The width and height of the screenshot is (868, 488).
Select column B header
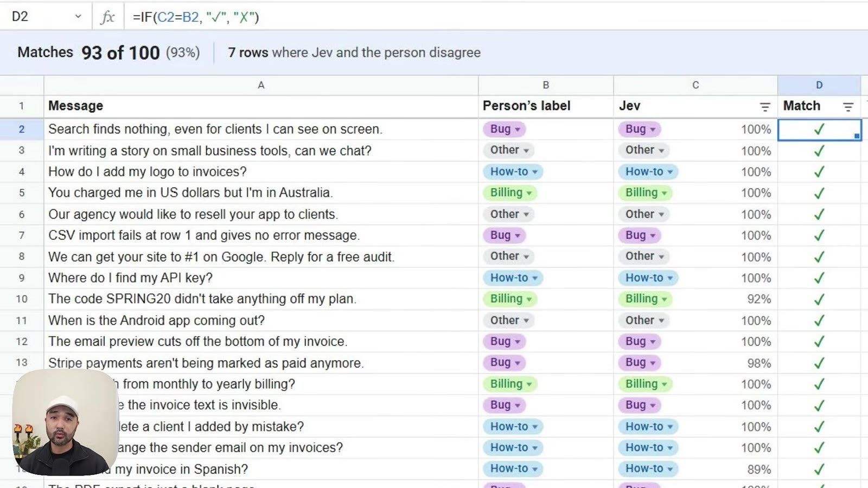tap(546, 85)
